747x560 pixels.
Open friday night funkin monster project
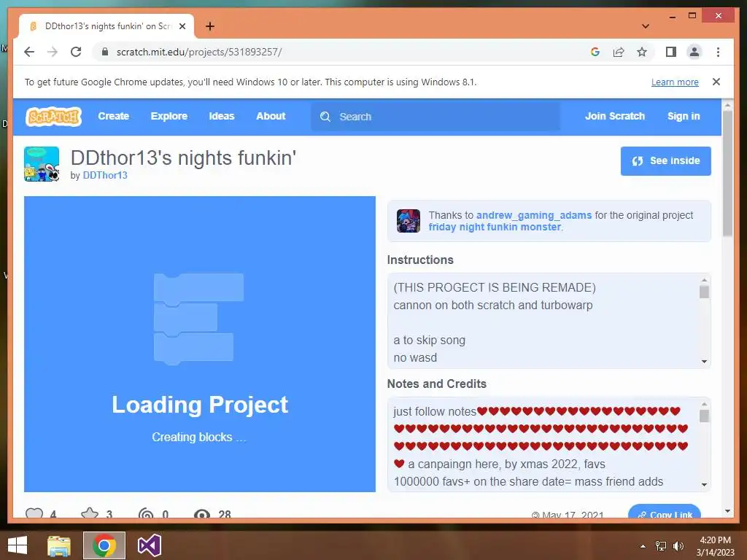[x=495, y=227]
